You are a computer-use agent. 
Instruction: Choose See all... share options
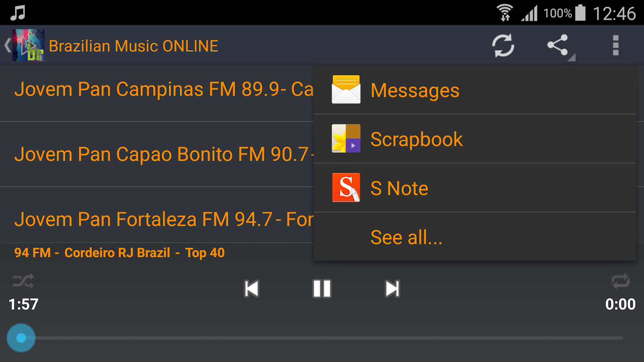point(475,237)
